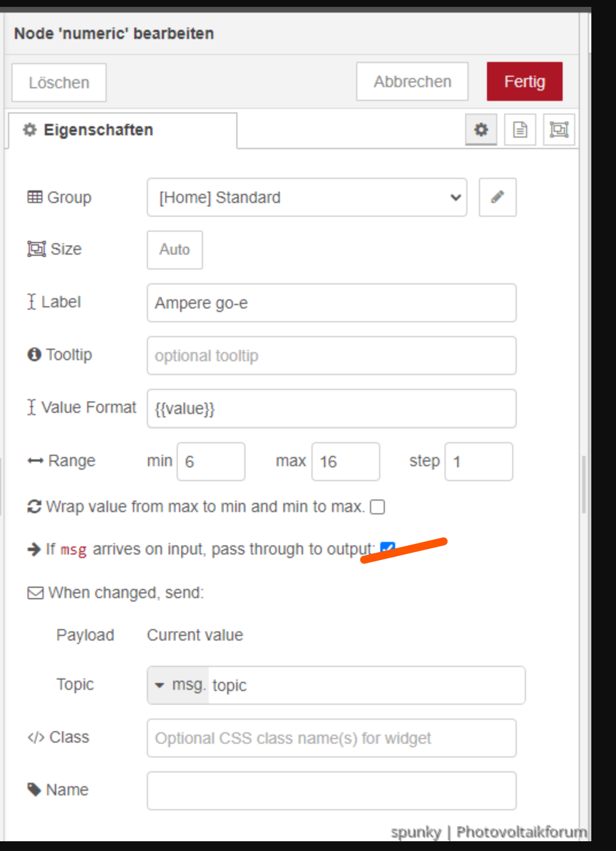Click the Range max input field
616x851 pixels.
(345, 462)
